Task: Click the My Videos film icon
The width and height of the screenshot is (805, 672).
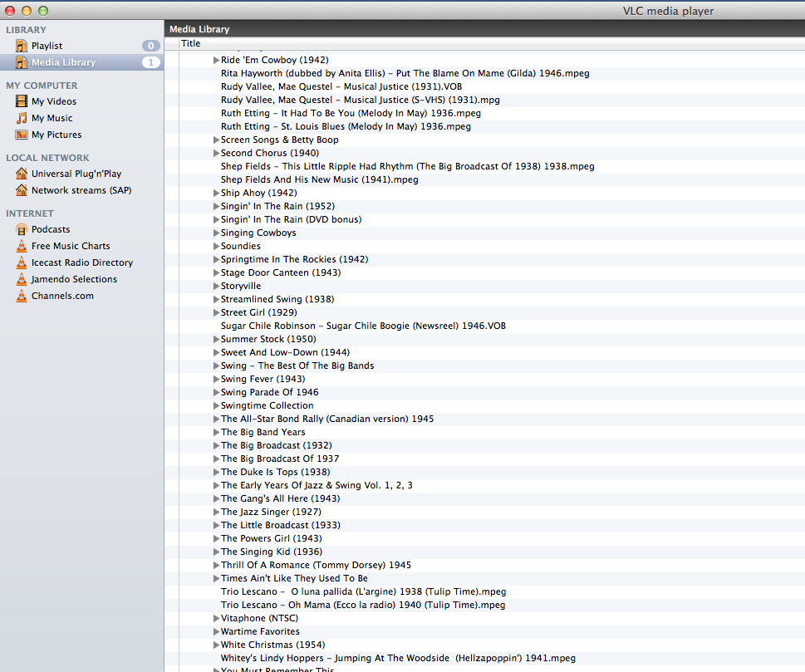Action: [x=22, y=101]
